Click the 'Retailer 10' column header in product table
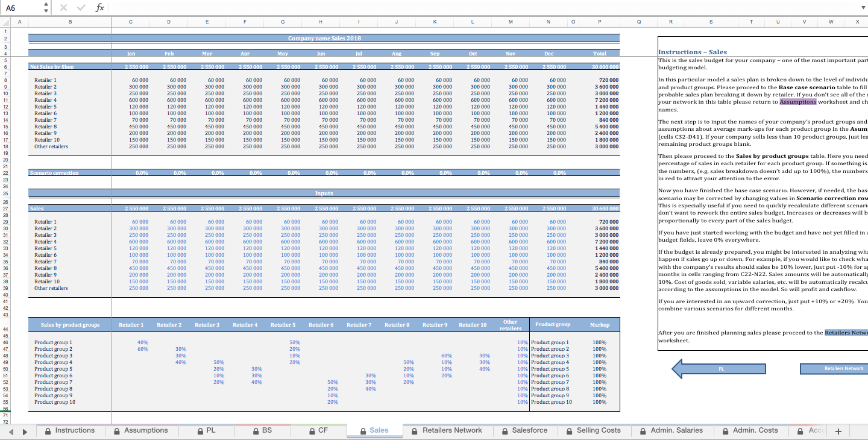Viewport: 868px width, 440px height. (473, 325)
